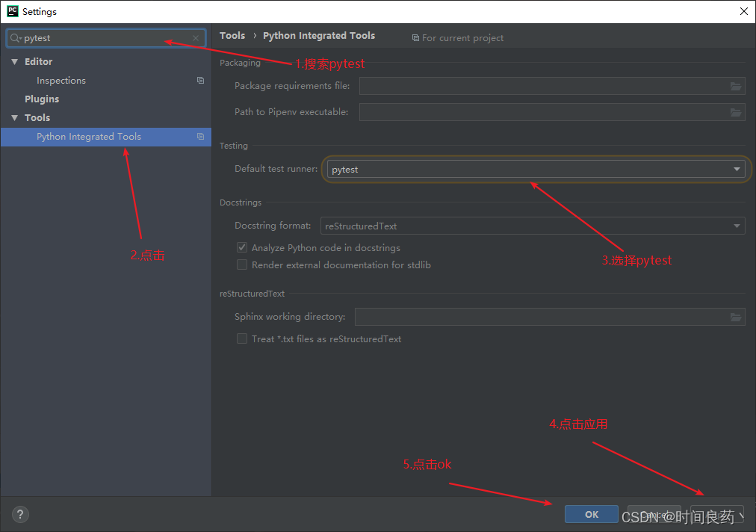This screenshot has width=756, height=532.
Task: Clear the pytest search text
Action: (x=196, y=38)
